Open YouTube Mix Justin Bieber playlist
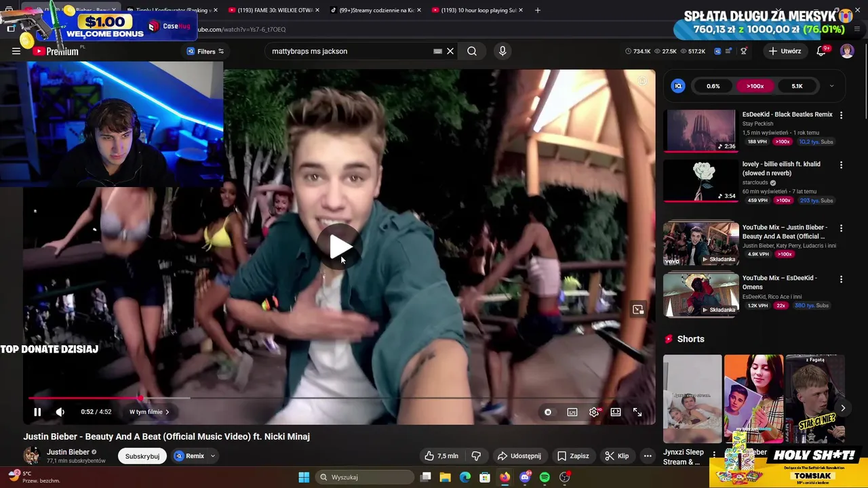 (x=701, y=243)
